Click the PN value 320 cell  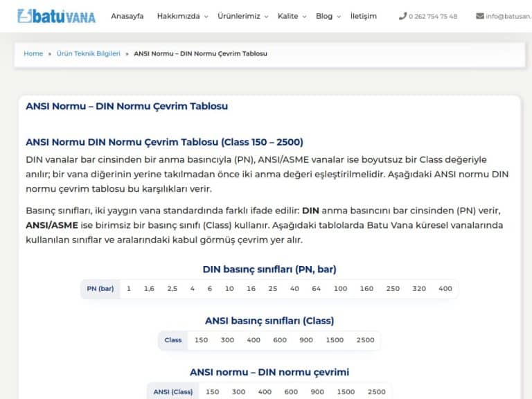(x=419, y=289)
